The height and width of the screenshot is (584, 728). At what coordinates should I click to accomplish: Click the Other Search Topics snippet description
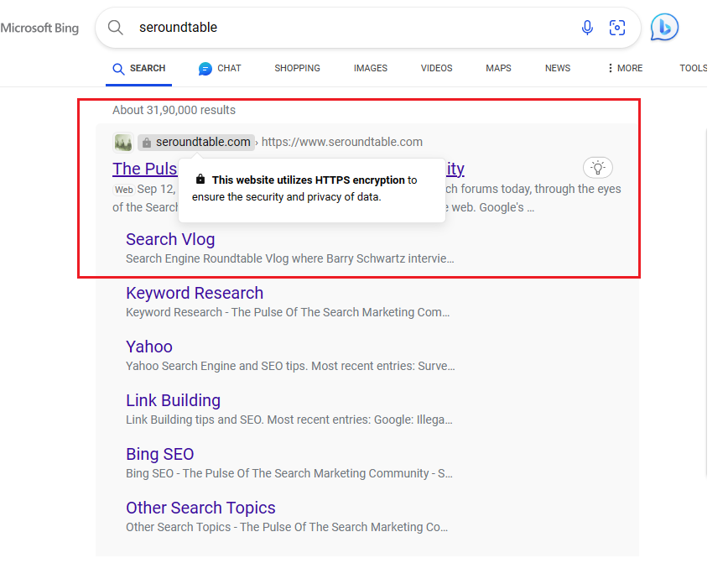tap(287, 527)
